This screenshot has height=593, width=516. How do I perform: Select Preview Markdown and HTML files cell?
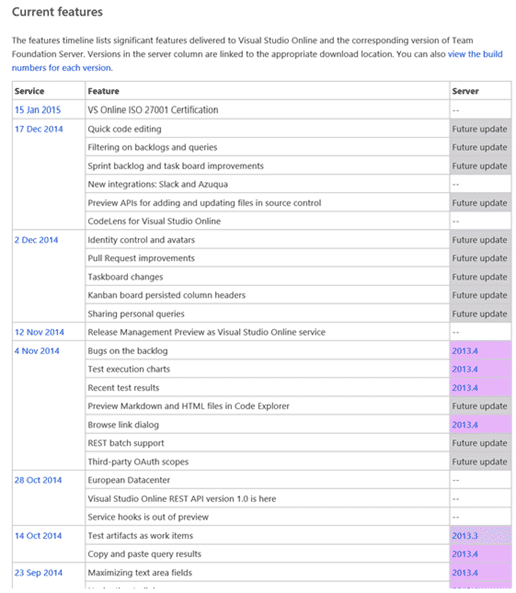tap(267, 406)
